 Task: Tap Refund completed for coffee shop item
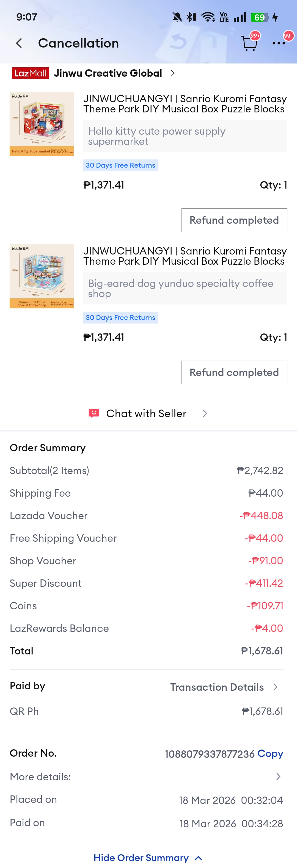click(234, 372)
